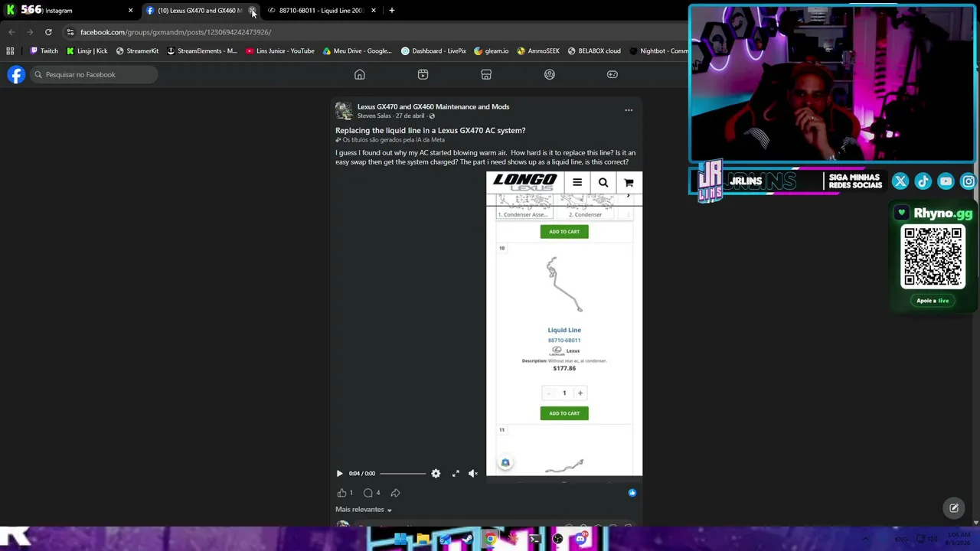980x551 pixels.
Task: Click the Longo Lexus search magnifier icon
Action: point(603,182)
